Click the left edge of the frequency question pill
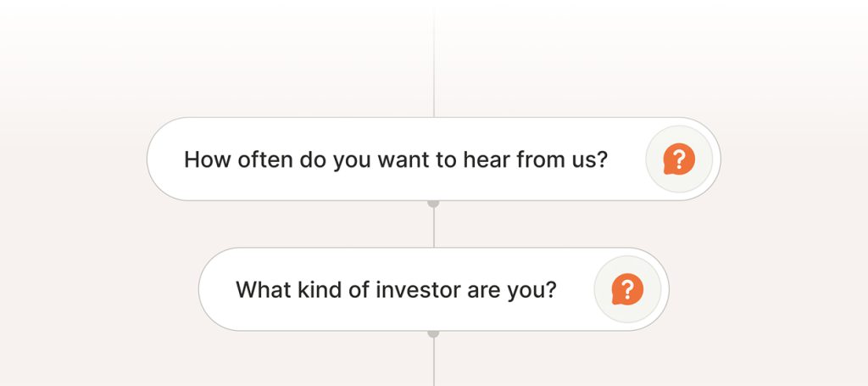The width and height of the screenshot is (868, 386). tap(151, 159)
